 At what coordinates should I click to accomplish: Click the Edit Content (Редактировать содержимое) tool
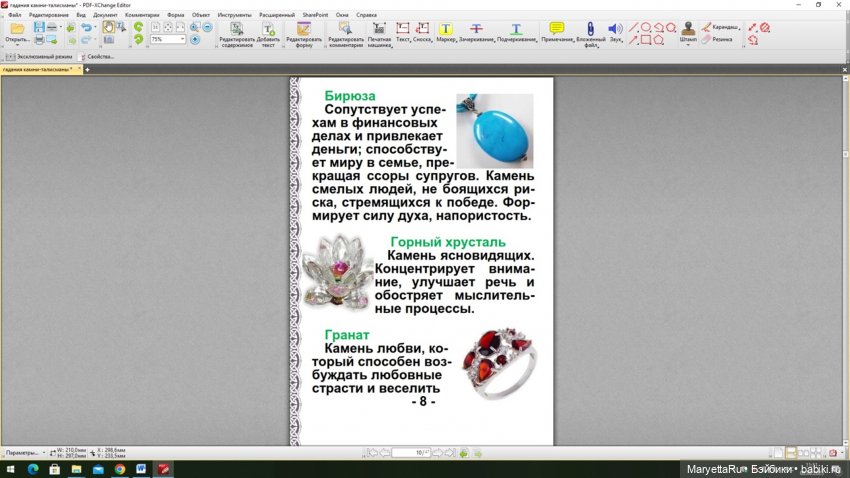point(237,35)
